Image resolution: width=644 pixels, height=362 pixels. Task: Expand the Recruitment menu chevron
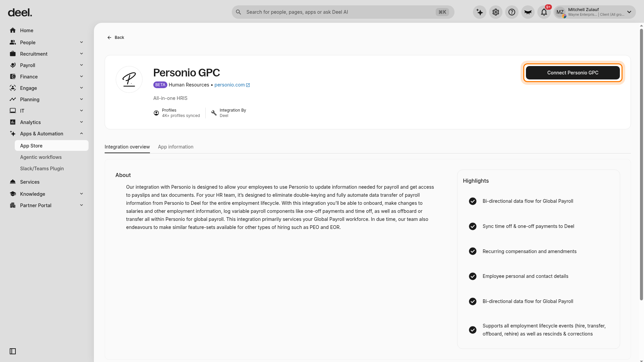coord(82,54)
